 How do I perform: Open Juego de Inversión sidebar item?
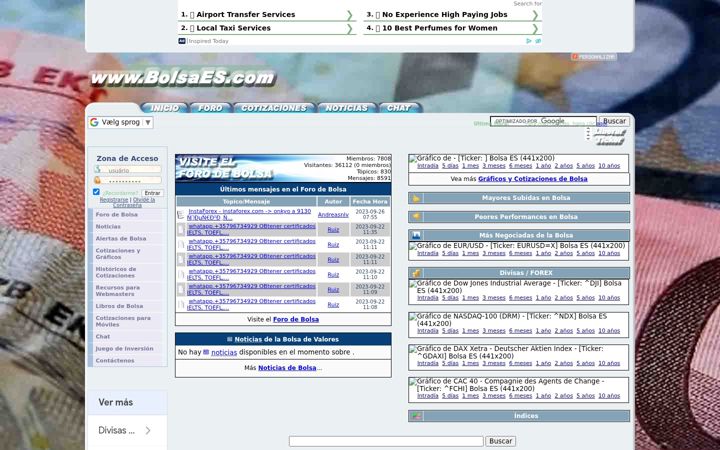point(124,349)
